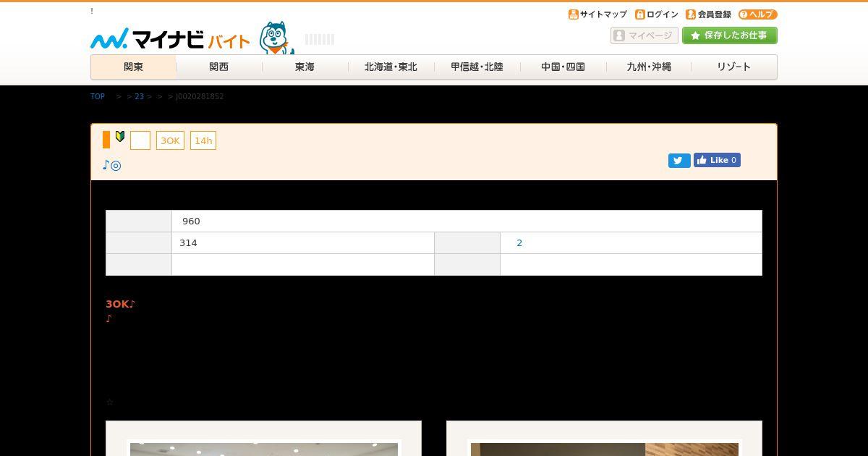Image resolution: width=868 pixels, height=456 pixels.
Task: Switch to the 東海 region tab
Action: point(305,67)
